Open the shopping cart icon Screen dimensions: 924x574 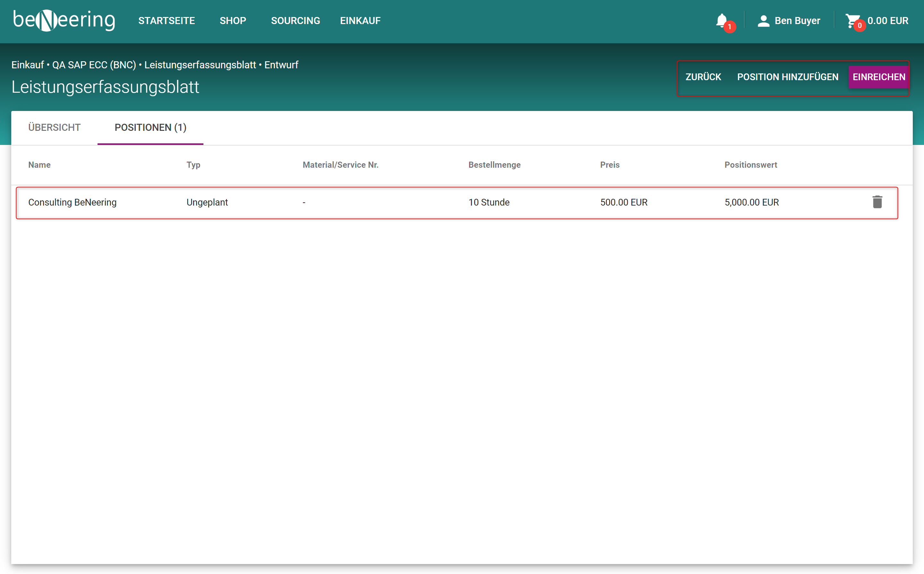coord(852,21)
